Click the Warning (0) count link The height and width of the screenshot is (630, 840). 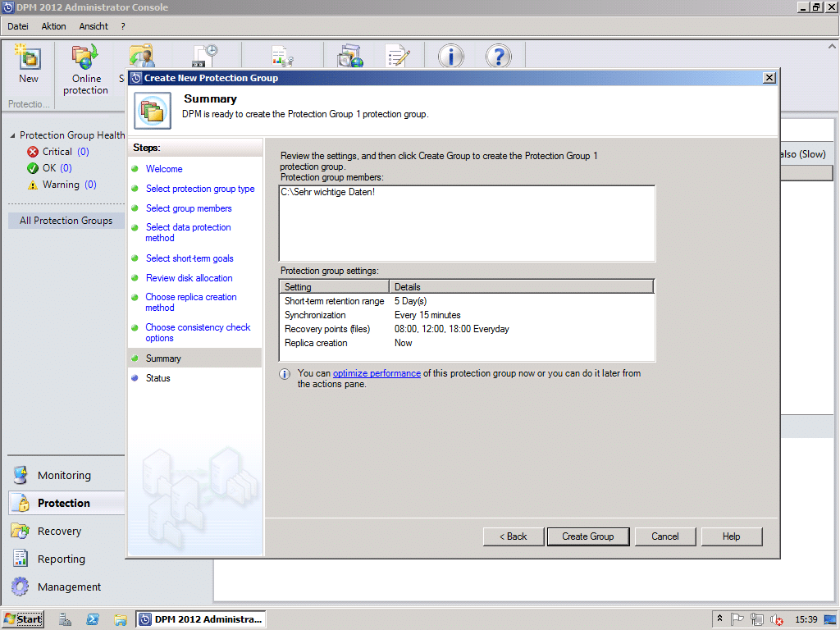click(x=90, y=185)
